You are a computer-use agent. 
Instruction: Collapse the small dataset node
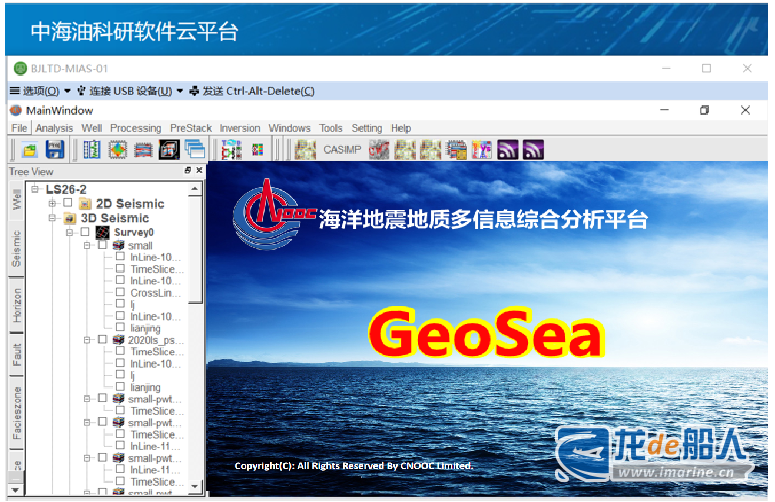click(87, 245)
